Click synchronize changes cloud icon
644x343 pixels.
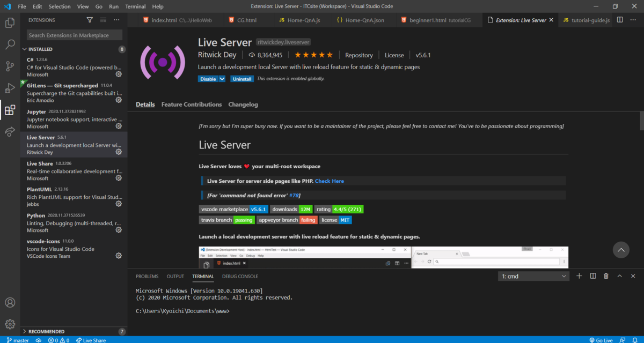(x=39, y=340)
